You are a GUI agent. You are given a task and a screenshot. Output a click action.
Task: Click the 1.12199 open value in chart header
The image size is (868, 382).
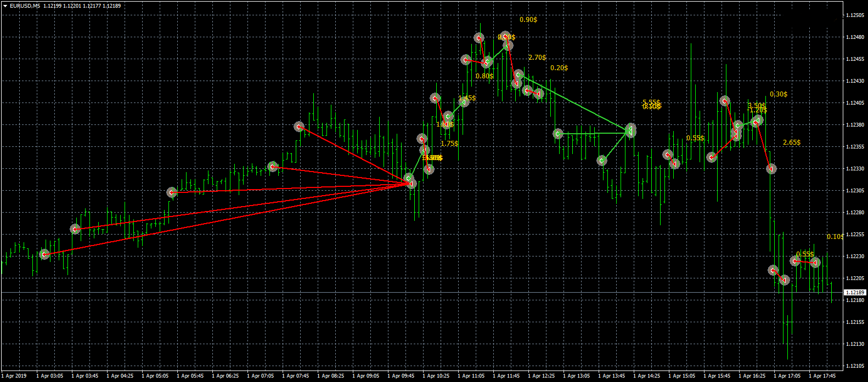tap(52, 6)
